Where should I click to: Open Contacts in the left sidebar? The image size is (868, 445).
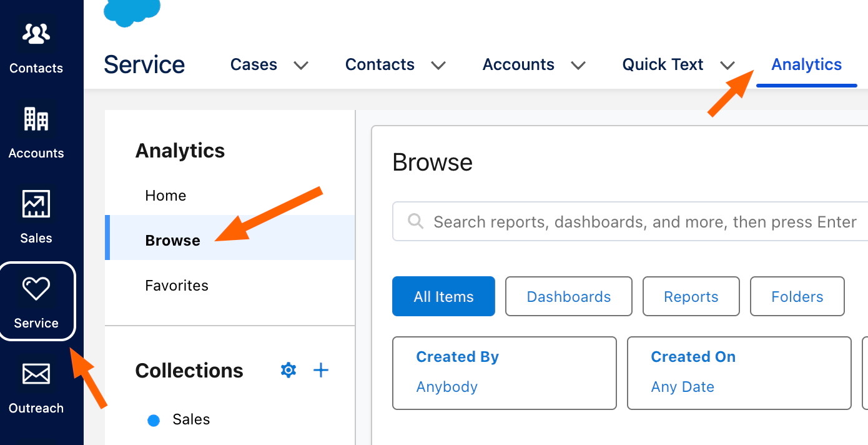click(x=36, y=48)
